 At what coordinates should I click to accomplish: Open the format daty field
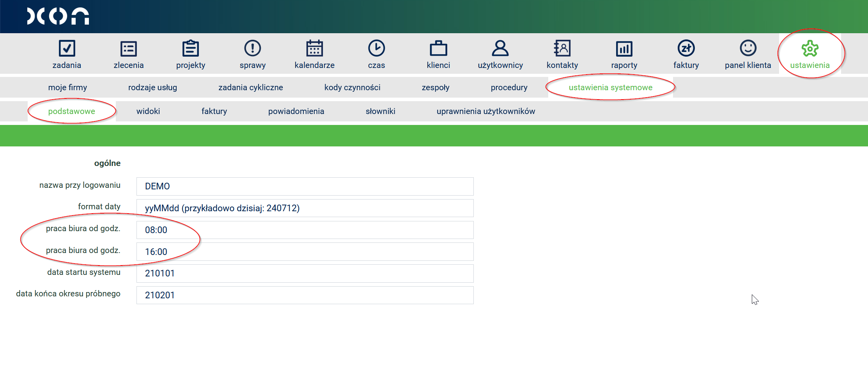click(305, 208)
